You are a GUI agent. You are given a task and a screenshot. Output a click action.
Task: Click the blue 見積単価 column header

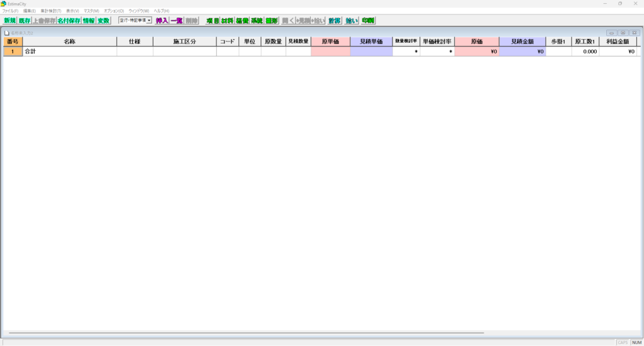coord(371,42)
